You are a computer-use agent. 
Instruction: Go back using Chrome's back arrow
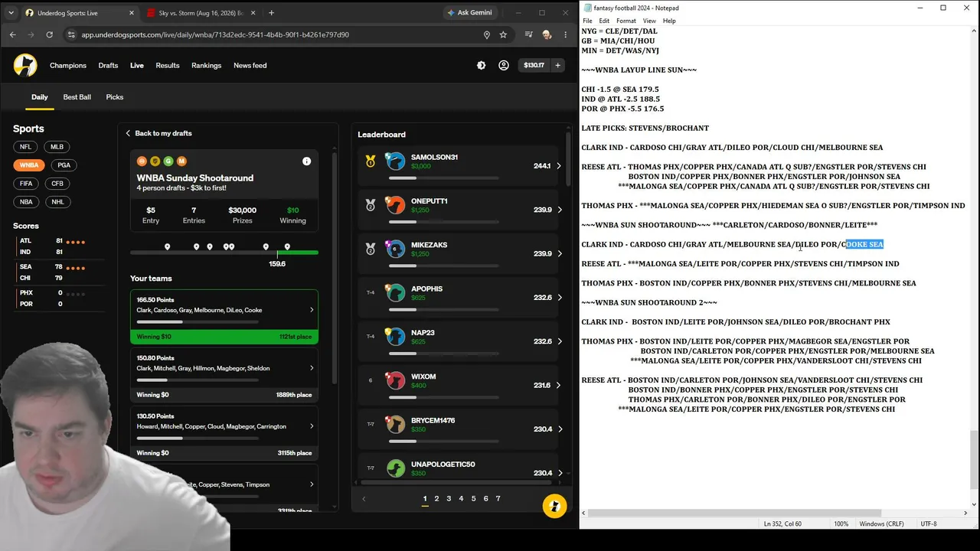13,34
